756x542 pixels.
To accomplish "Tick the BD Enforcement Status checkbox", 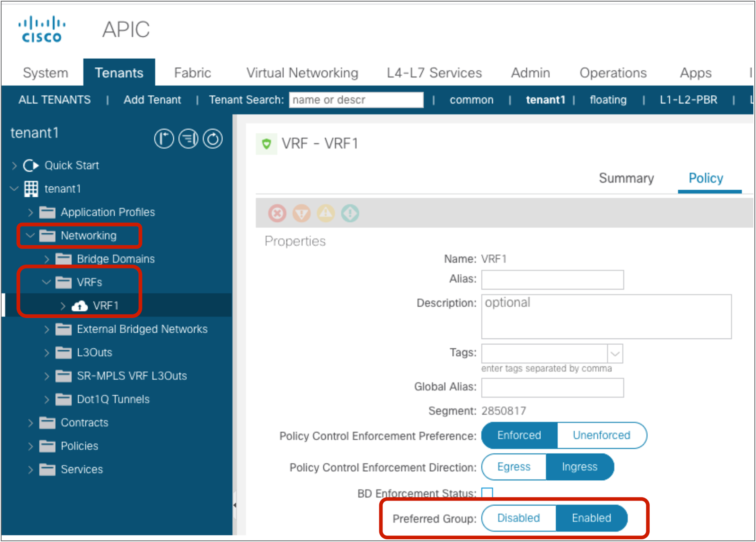I will point(487,493).
